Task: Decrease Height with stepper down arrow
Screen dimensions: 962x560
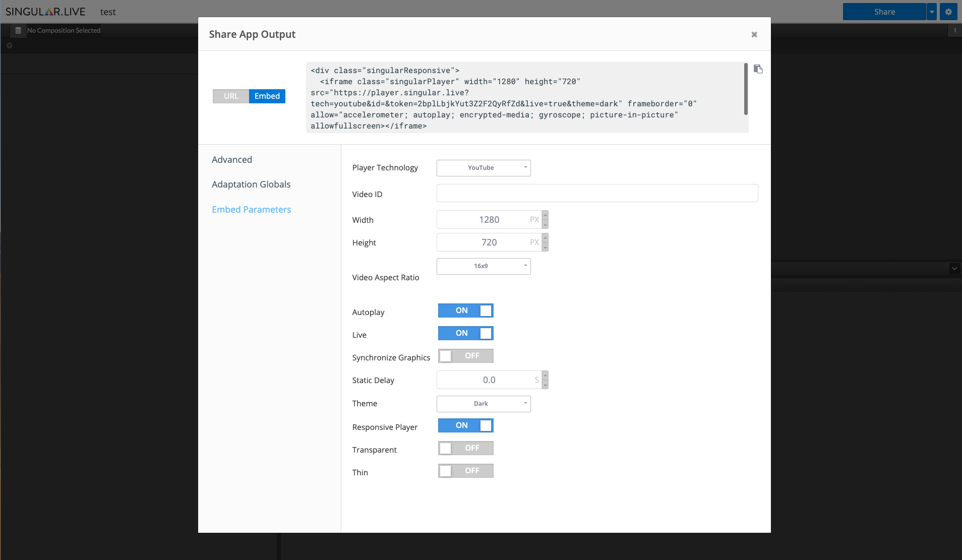Action: pyautogui.click(x=545, y=247)
